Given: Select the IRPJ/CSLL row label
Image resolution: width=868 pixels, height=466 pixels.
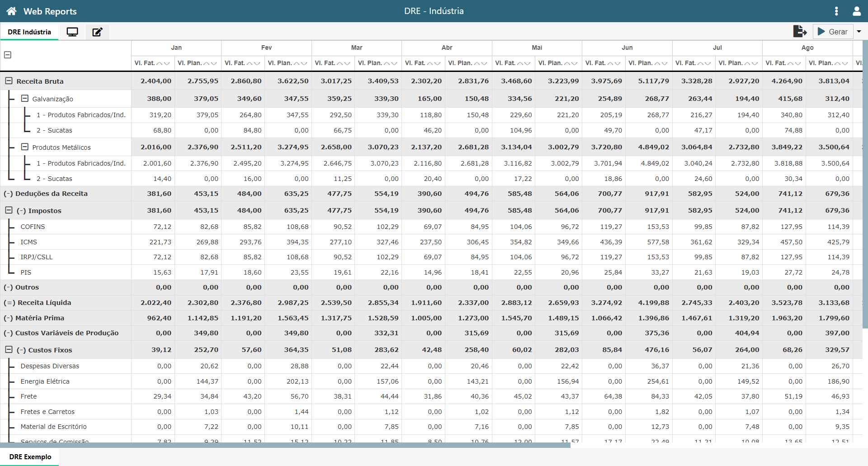Looking at the screenshot, I should pyautogui.click(x=37, y=257).
